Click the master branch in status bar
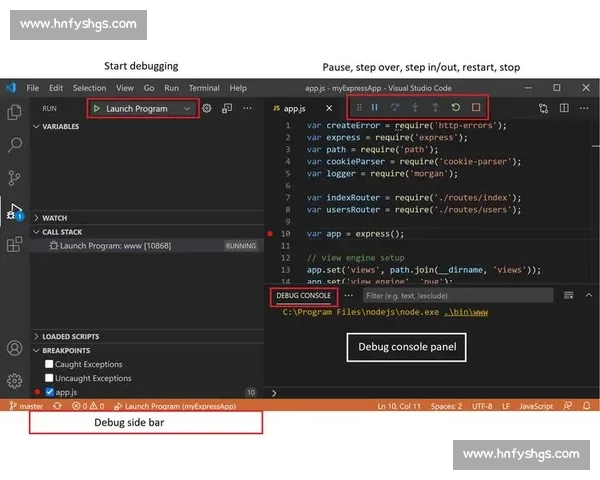The height and width of the screenshot is (480, 600). (26, 406)
